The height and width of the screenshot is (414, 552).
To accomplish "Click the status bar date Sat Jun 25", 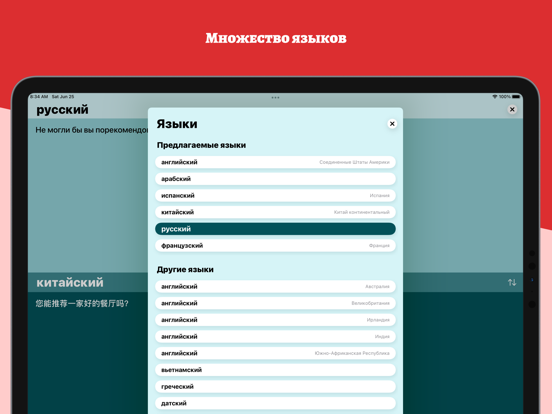I will click(x=63, y=96).
